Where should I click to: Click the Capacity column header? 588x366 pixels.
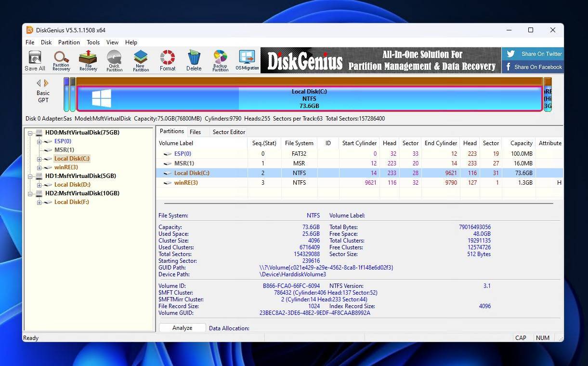point(519,143)
